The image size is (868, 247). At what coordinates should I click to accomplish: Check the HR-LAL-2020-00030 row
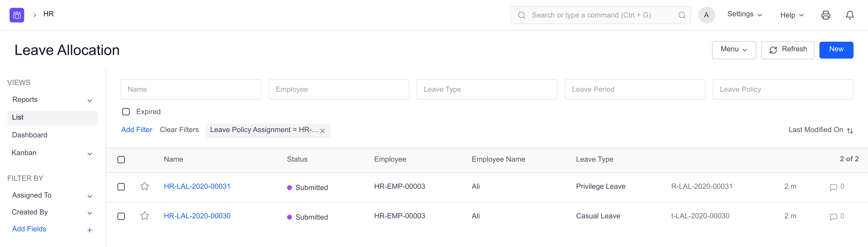(x=121, y=216)
